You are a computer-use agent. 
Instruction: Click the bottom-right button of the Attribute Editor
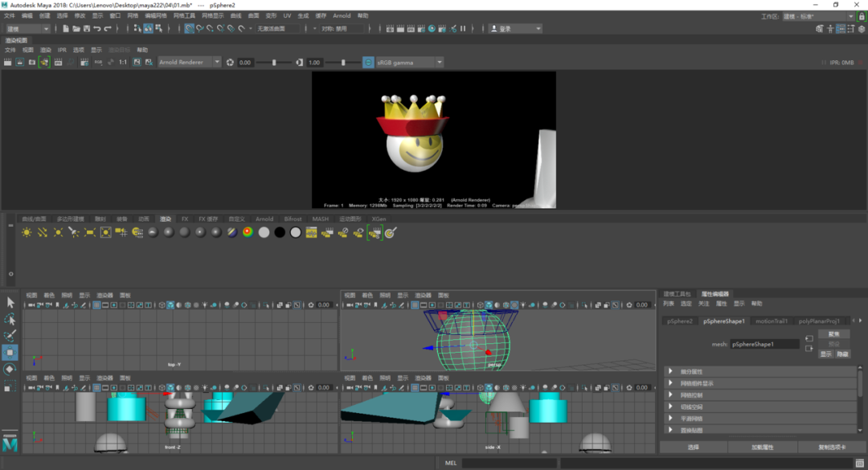coord(832,448)
